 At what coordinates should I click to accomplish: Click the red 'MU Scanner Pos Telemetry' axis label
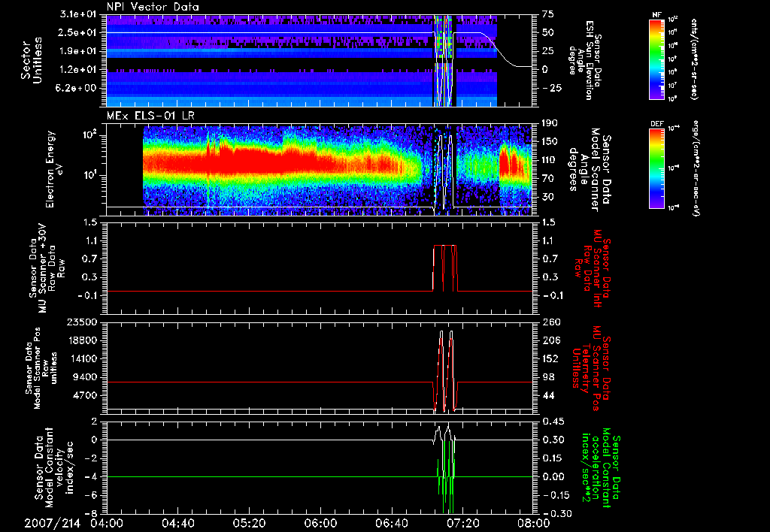[x=591, y=368]
